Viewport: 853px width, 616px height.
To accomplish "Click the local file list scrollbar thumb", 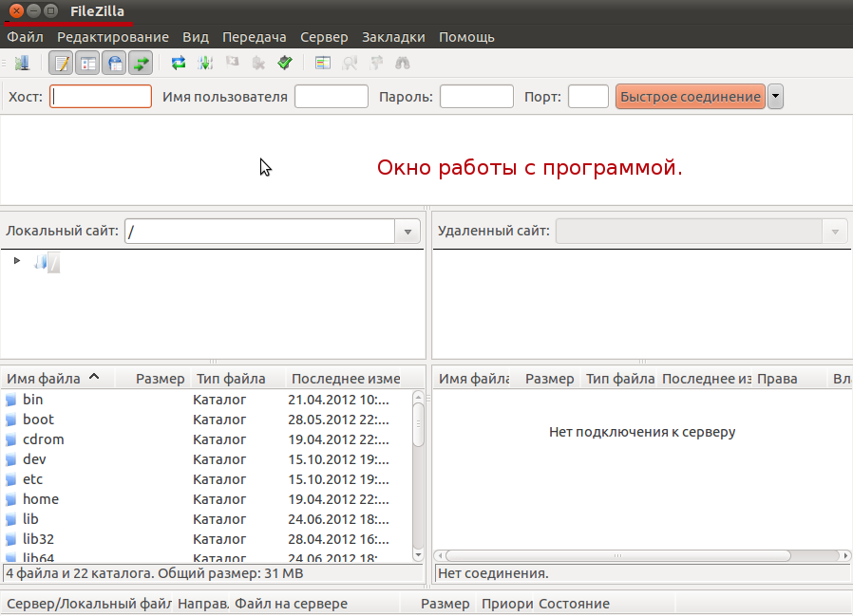I will point(418,424).
